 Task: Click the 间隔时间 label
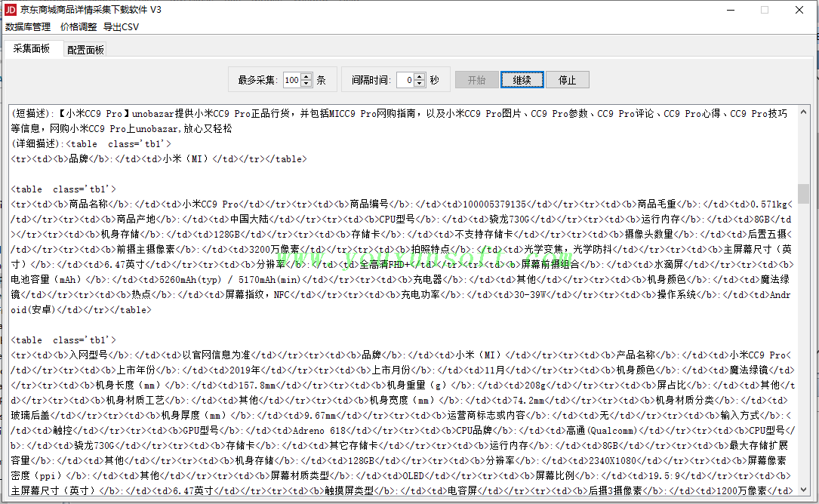(371, 80)
